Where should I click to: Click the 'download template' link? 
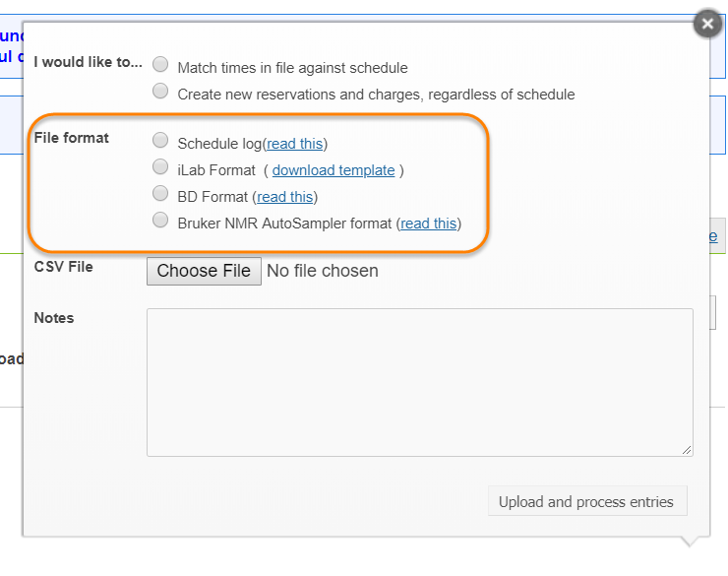tap(334, 170)
